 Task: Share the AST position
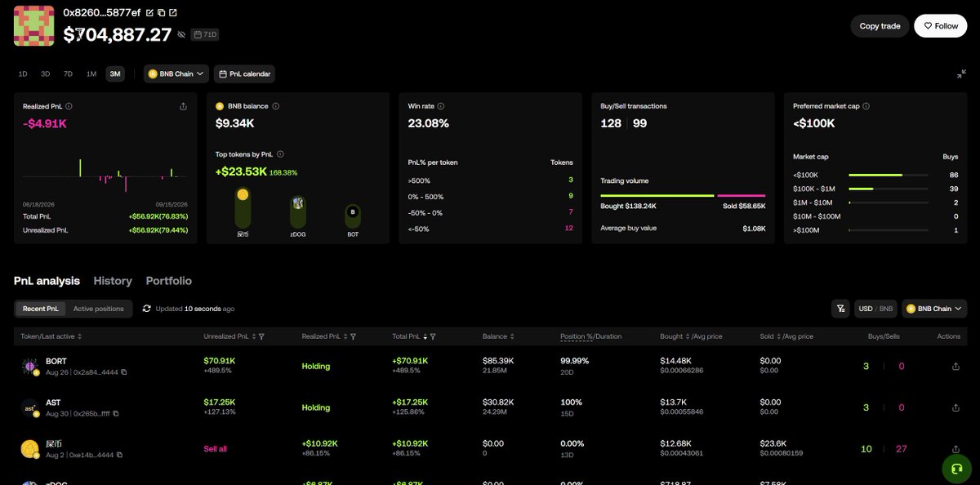955,407
